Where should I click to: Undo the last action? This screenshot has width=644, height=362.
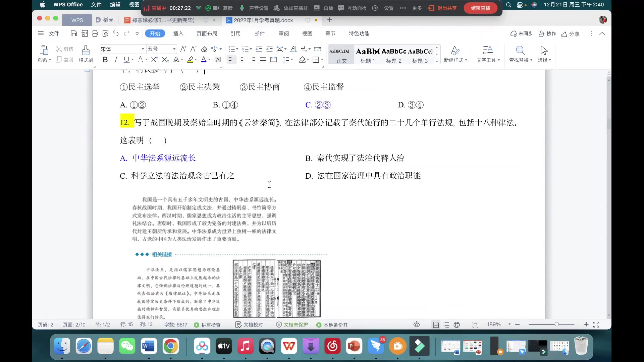116,34
